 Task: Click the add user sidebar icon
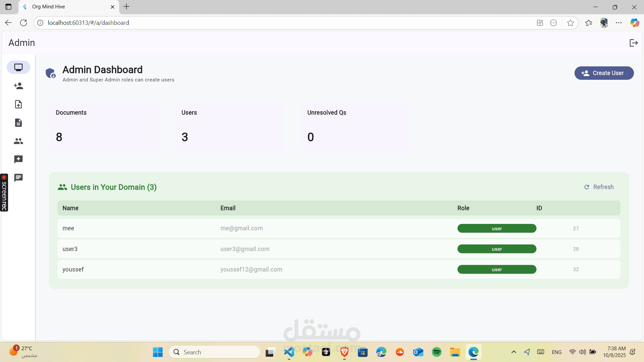18,86
